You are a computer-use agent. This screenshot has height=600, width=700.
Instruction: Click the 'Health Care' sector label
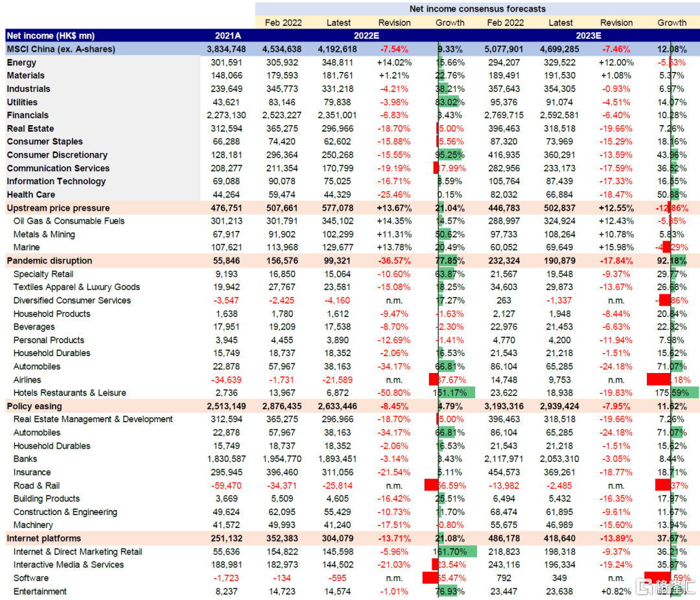(31, 195)
